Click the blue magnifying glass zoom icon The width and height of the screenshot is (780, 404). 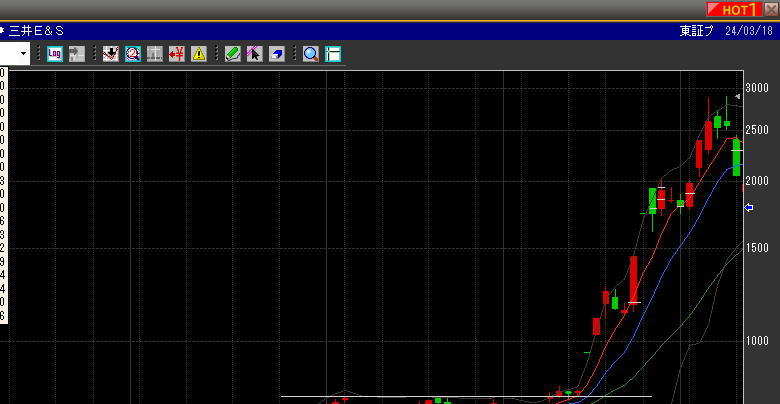point(311,53)
